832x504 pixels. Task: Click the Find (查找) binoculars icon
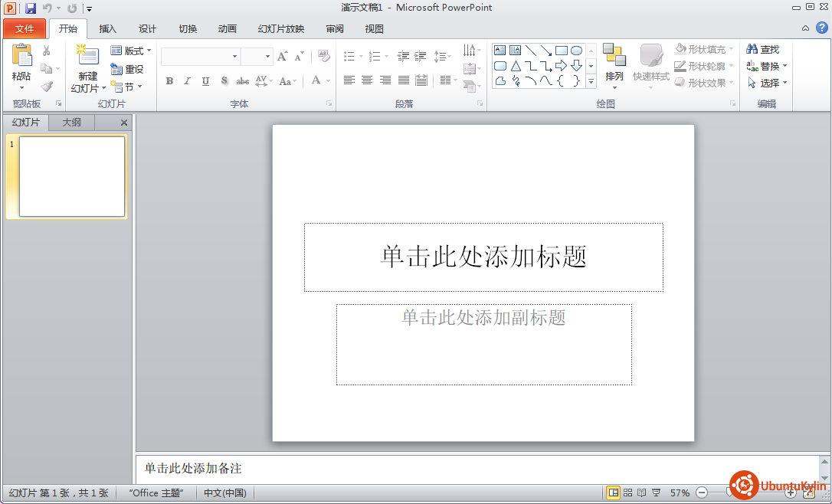[x=752, y=50]
